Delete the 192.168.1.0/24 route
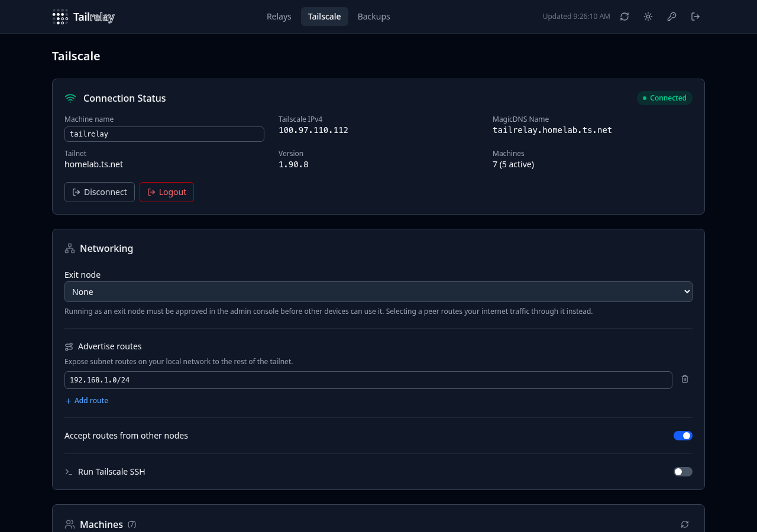This screenshot has height=532, width=757. point(685,379)
